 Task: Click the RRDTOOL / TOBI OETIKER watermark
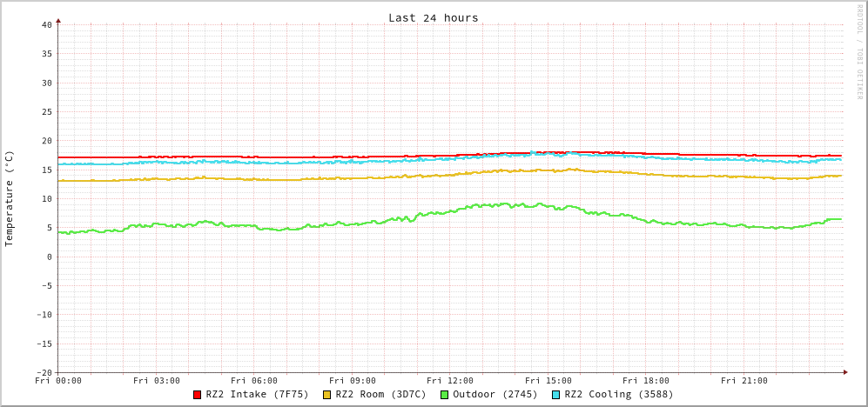pos(858,51)
